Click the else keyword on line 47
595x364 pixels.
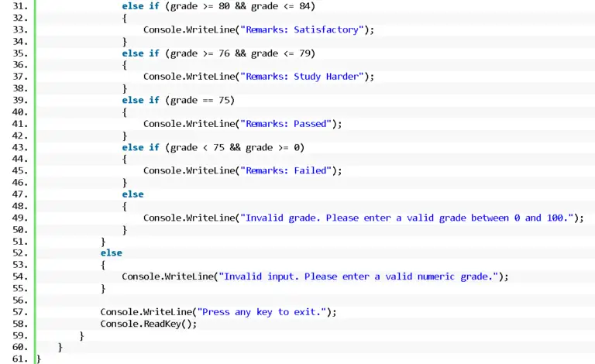(132, 194)
